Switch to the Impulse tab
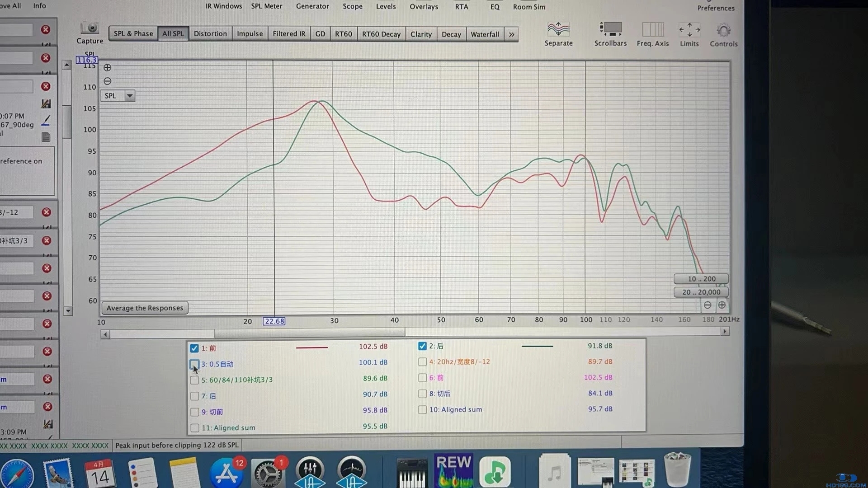Viewport: 868px width, 488px height. point(250,33)
